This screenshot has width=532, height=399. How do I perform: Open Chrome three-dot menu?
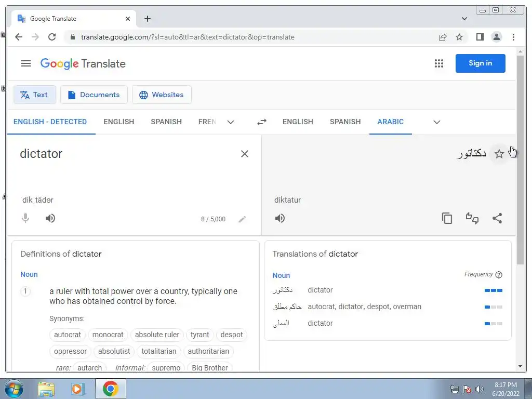tap(513, 37)
